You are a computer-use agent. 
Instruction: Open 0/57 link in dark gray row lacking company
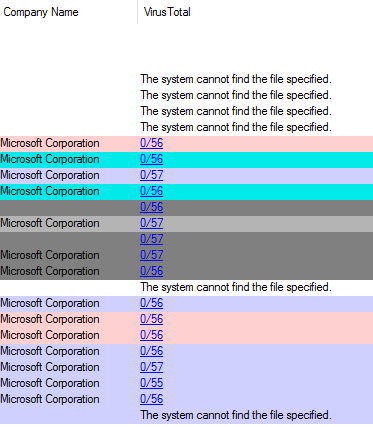(151, 239)
